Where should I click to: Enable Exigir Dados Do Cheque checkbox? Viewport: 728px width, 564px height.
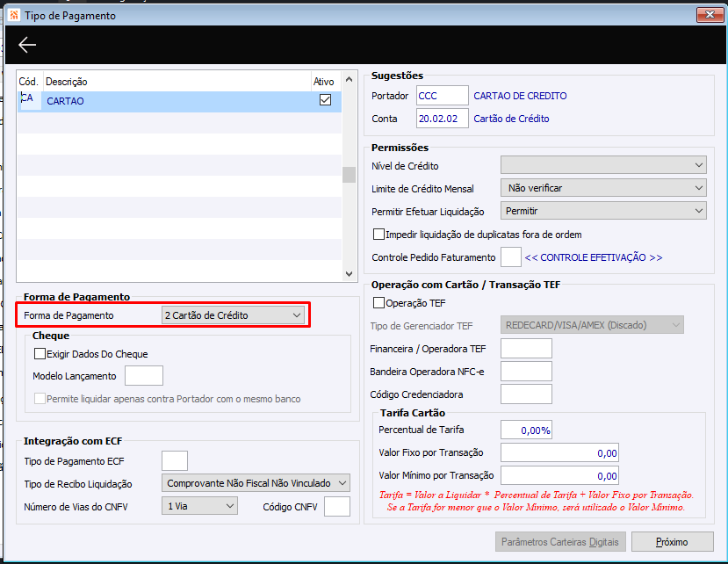click(x=40, y=354)
